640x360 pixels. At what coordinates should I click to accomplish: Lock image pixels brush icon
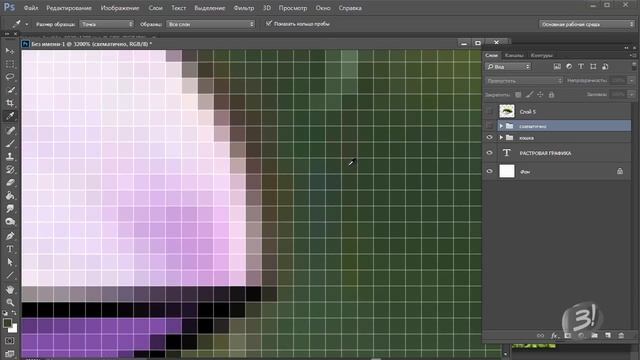point(529,95)
